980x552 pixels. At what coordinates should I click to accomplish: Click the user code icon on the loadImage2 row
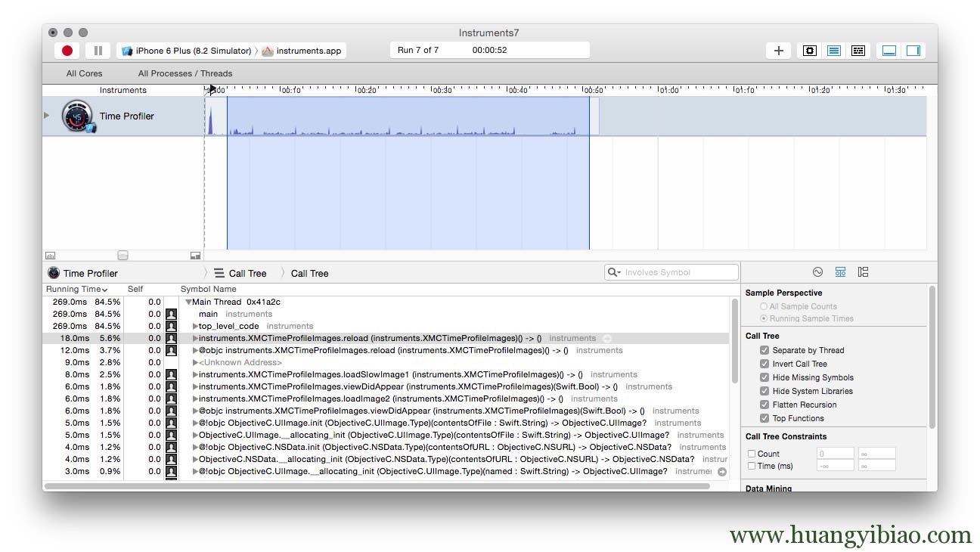point(171,398)
